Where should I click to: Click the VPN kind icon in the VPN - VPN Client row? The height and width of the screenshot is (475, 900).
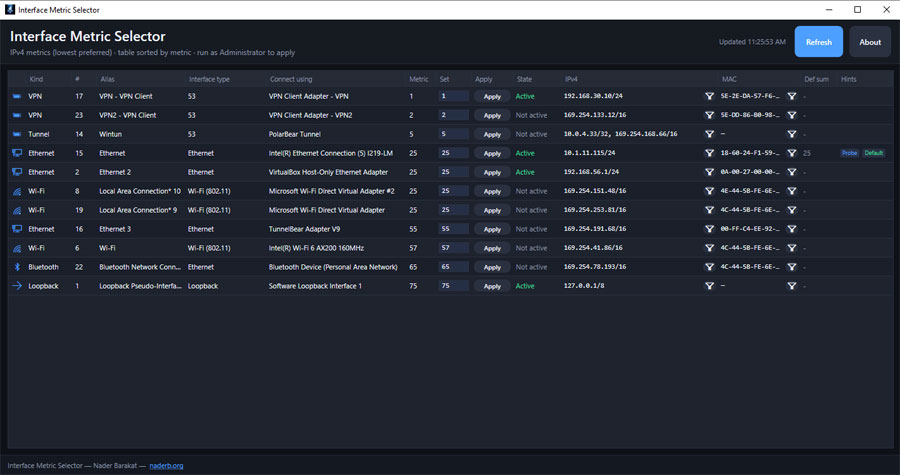(17, 96)
